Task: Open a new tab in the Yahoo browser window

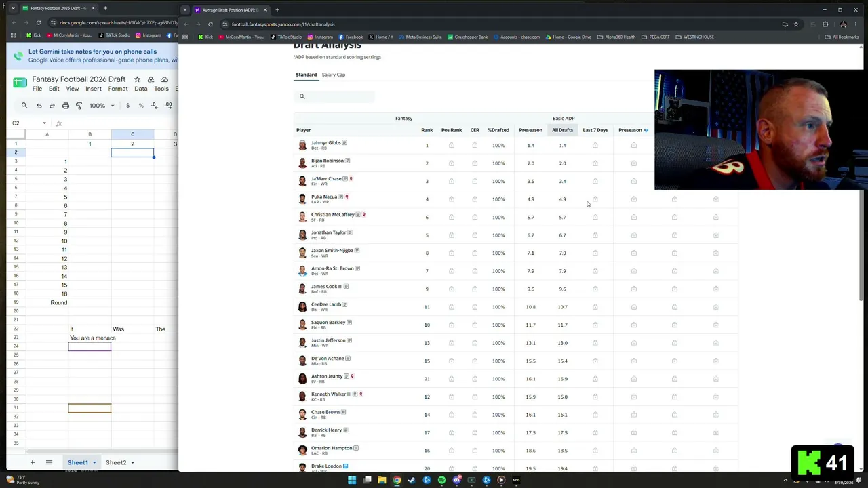Action: [277, 10]
